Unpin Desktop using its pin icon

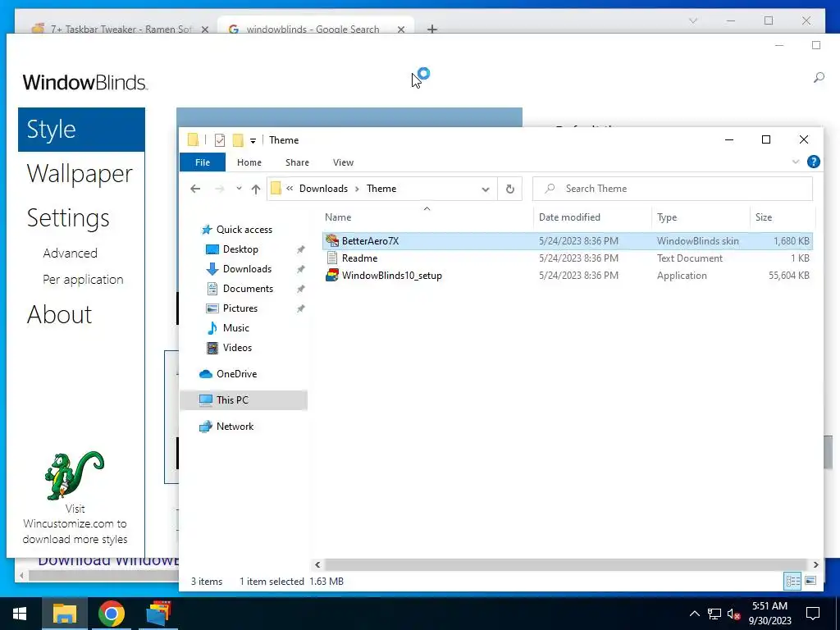pyautogui.click(x=300, y=249)
